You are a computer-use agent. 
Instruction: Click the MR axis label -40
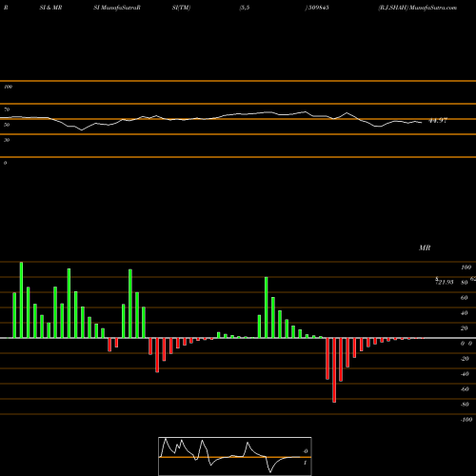[x=465, y=374]
